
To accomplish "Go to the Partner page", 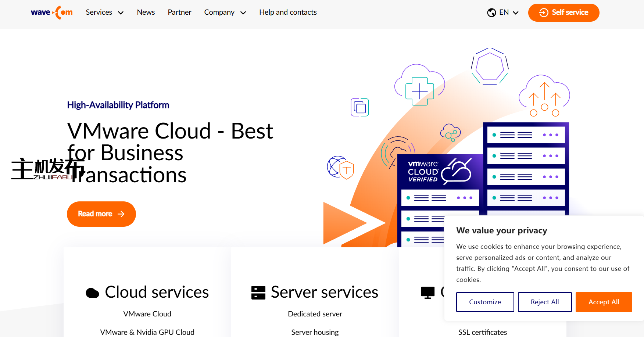I will click(179, 12).
